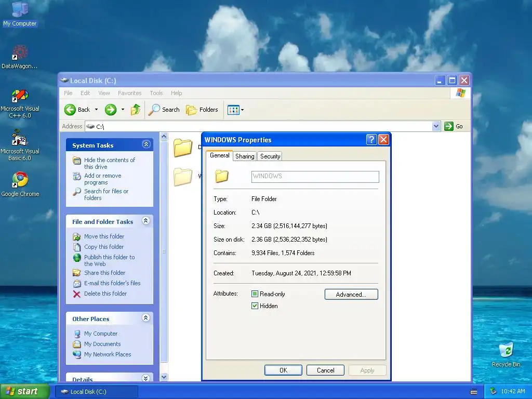
Task: Click Copy this folder task
Action: [104, 247]
